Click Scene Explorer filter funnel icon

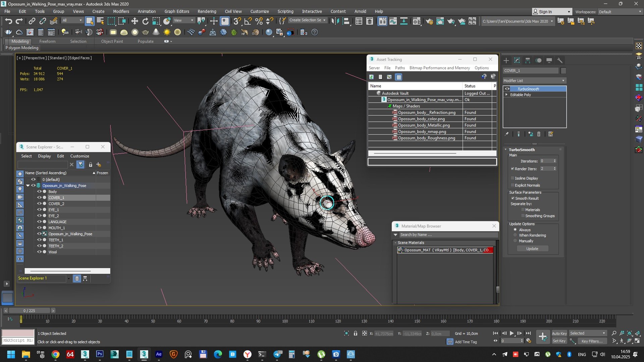point(80,165)
